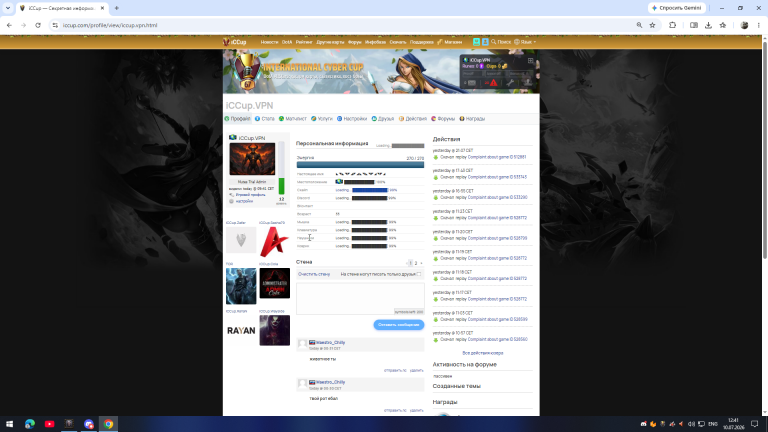Image resolution: width=768 pixels, height=432 pixels.
Task: Click the grid icon in the iCCup.VPN panel
Action: click(x=530, y=60)
